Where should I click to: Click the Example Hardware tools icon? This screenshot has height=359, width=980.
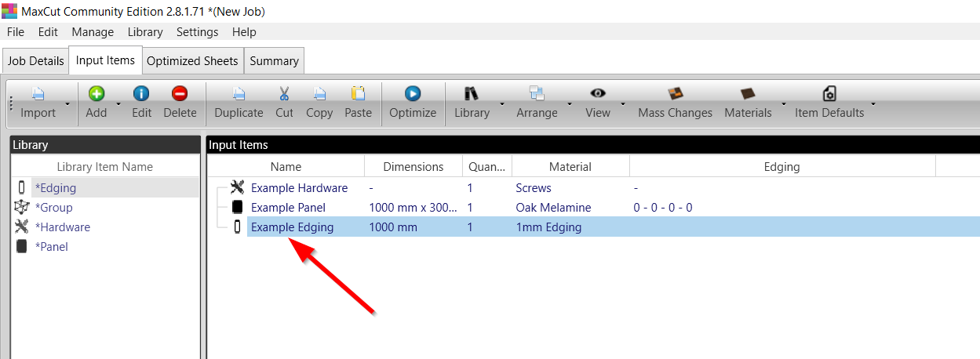(238, 187)
